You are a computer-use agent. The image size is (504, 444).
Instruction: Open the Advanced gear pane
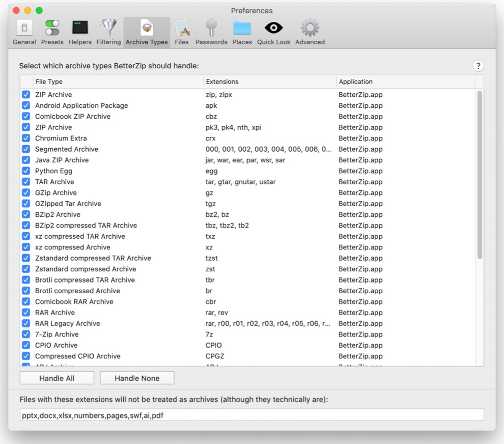310,33
